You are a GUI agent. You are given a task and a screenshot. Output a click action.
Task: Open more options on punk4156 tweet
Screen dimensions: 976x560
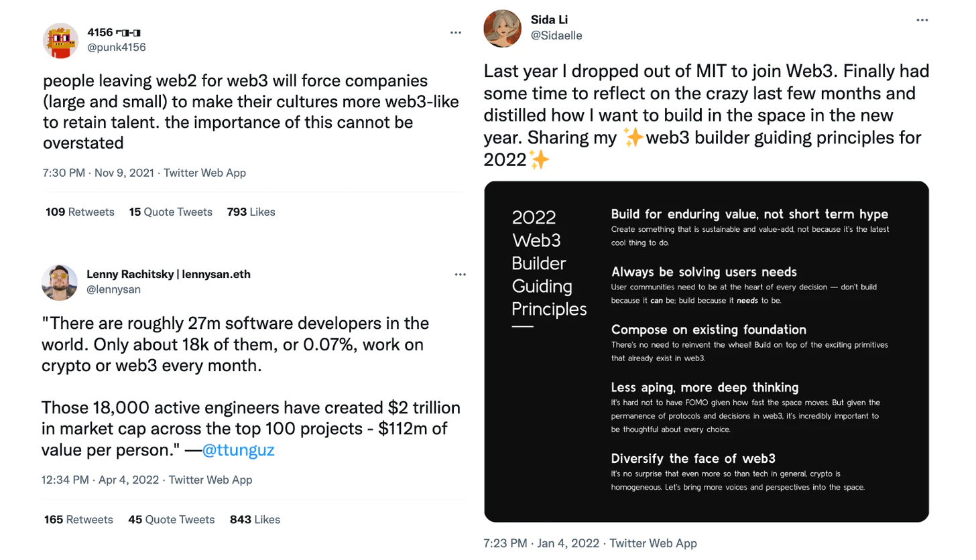click(x=456, y=33)
